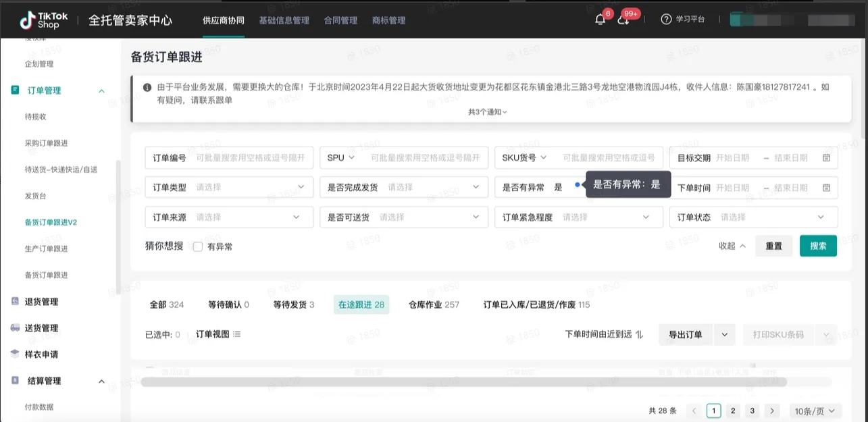Click the 样衣申请 sidebar icon

coord(15,354)
